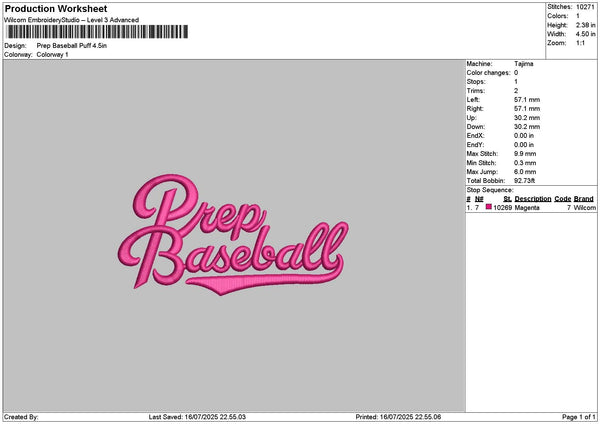Click the magenta color swatch in Stop Sequence

pos(489,207)
